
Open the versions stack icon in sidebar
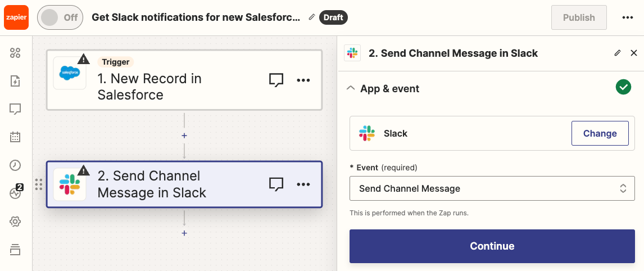(x=15, y=249)
